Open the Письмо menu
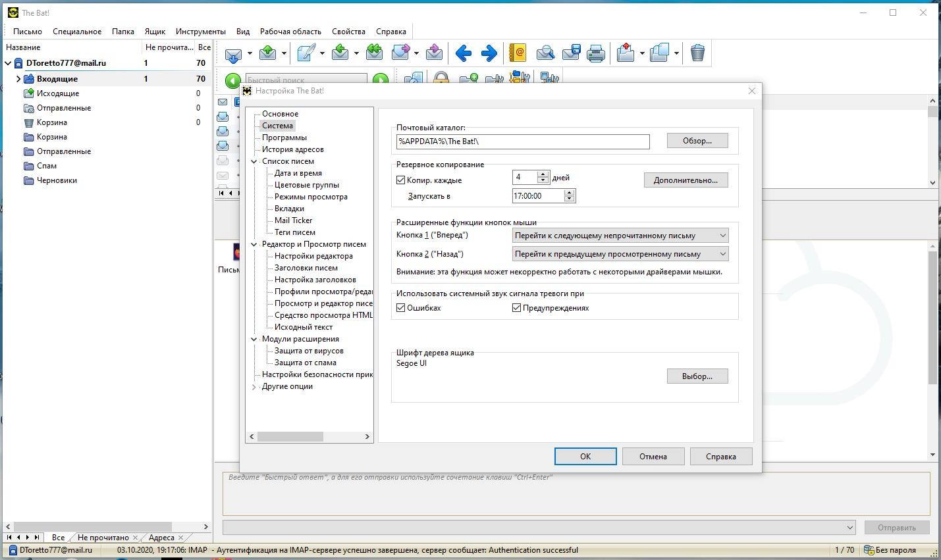 point(28,31)
